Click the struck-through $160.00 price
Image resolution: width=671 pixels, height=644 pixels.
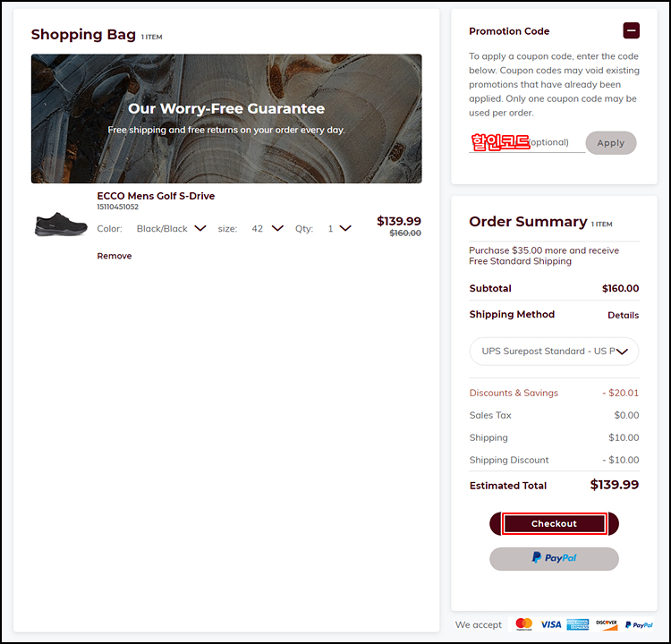pos(405,233)
